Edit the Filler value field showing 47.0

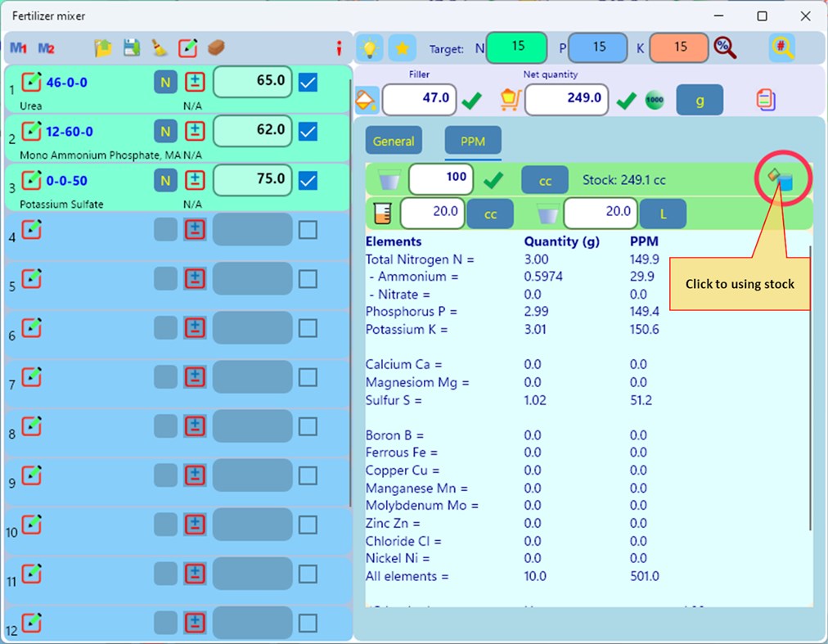[419, 99]
